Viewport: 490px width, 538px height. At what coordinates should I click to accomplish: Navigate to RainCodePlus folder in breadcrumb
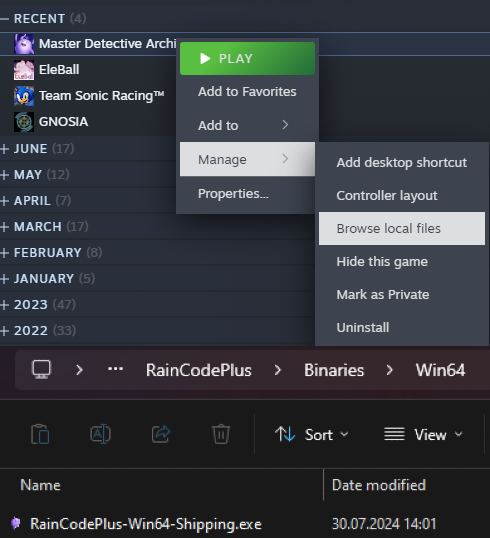pyautogui.click(x=199, y=370)
